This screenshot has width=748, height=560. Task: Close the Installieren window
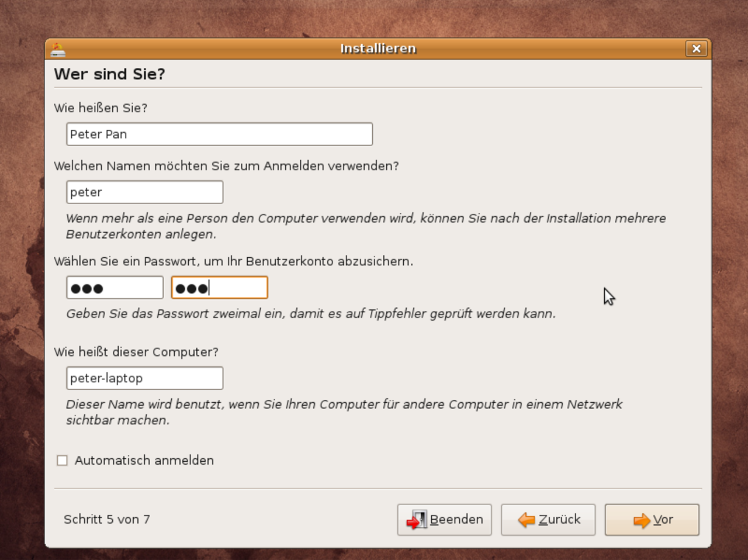tap(696, 49)
